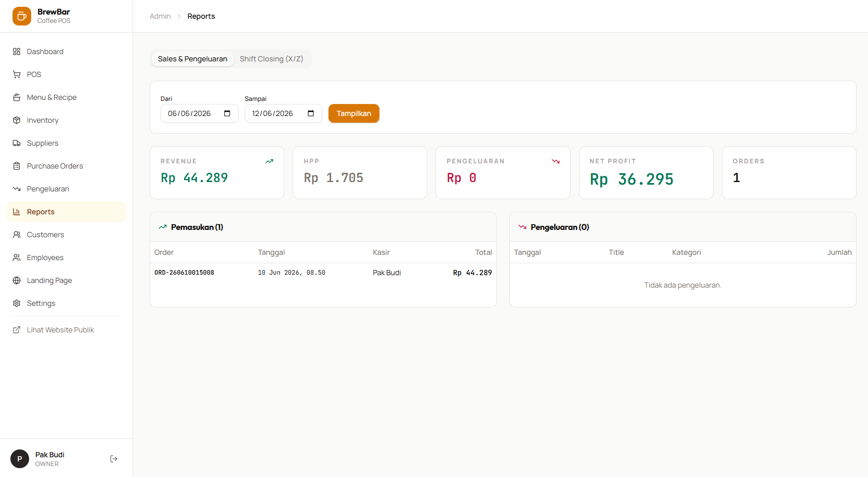Open the Employees page

coord(67,257)
